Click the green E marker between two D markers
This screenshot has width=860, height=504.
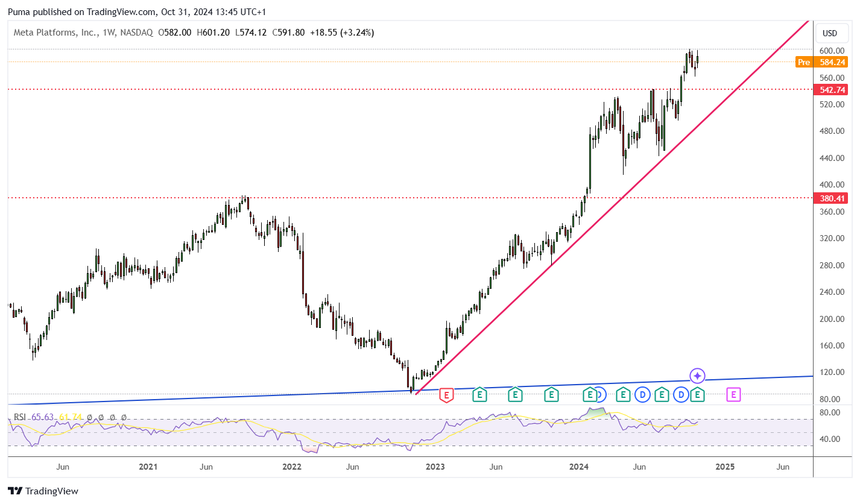662,395
